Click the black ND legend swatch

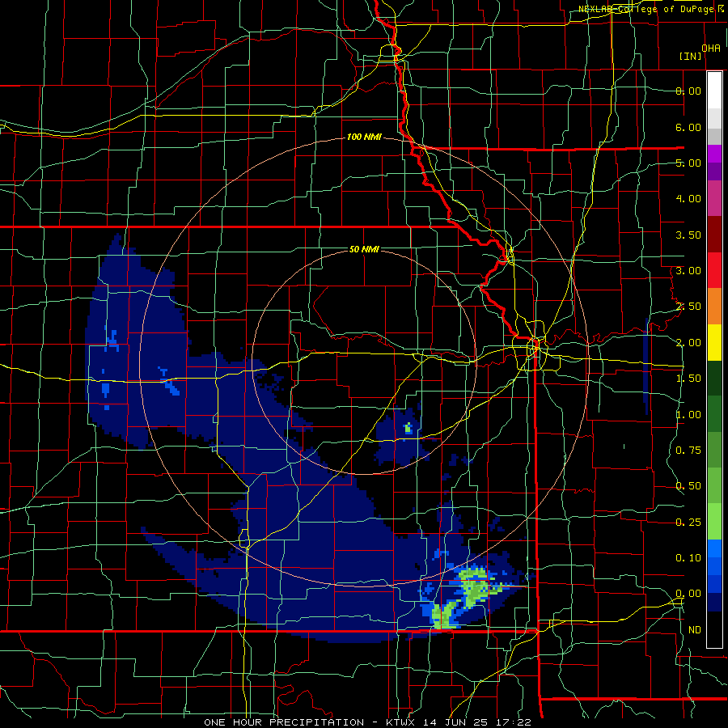[714, 629]
